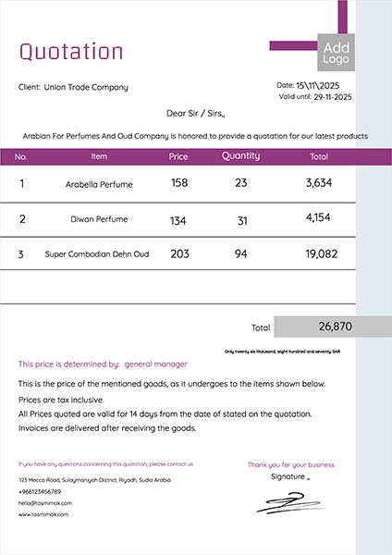The image size is (392, 555).
Task: Select the quantity 23 cell
Action: pyautogui.click(x=241, y=182)
